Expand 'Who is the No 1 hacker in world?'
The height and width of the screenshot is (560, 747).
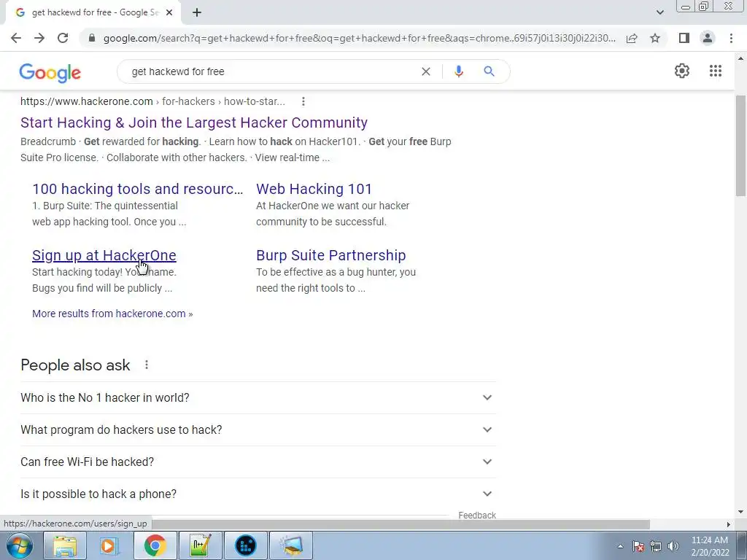[258, 397]
